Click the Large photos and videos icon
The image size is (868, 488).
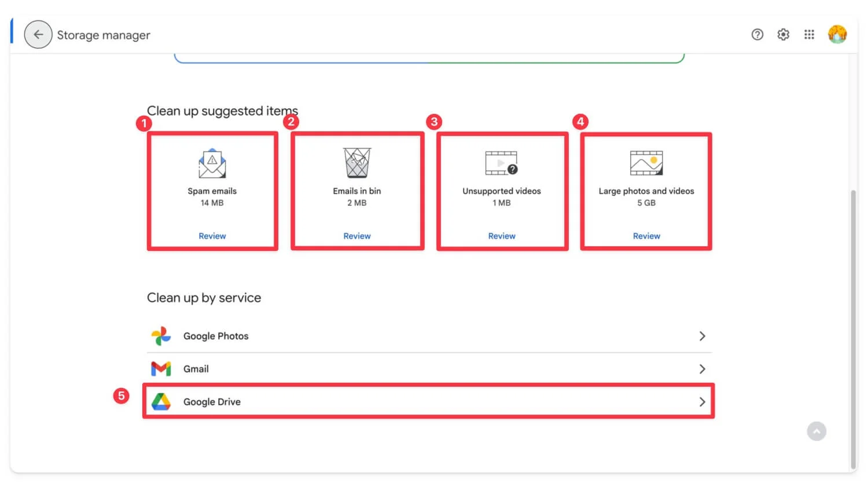[x=646, y=163]
